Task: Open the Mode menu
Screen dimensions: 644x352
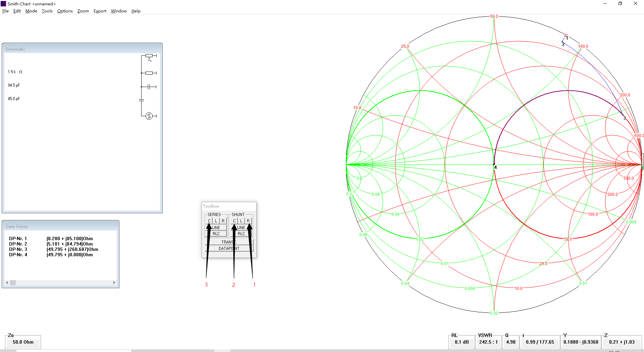Action: (x=31, y=11)
